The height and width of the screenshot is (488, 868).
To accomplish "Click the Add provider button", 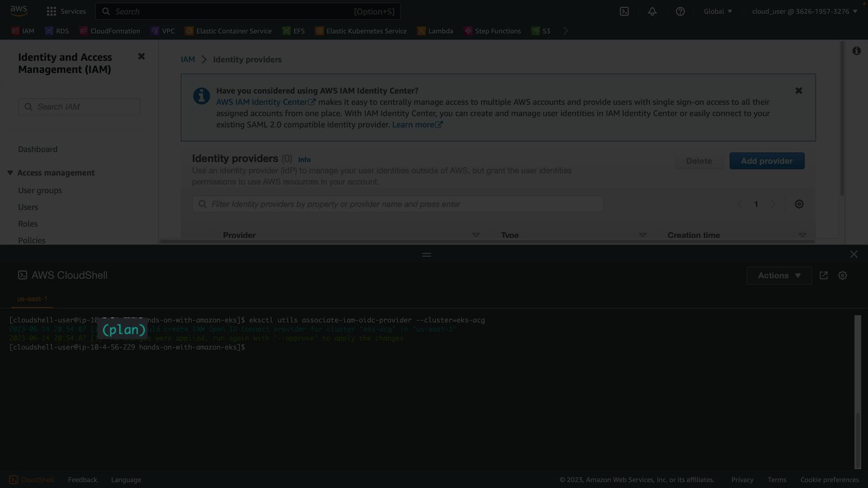I will point(766,161).
